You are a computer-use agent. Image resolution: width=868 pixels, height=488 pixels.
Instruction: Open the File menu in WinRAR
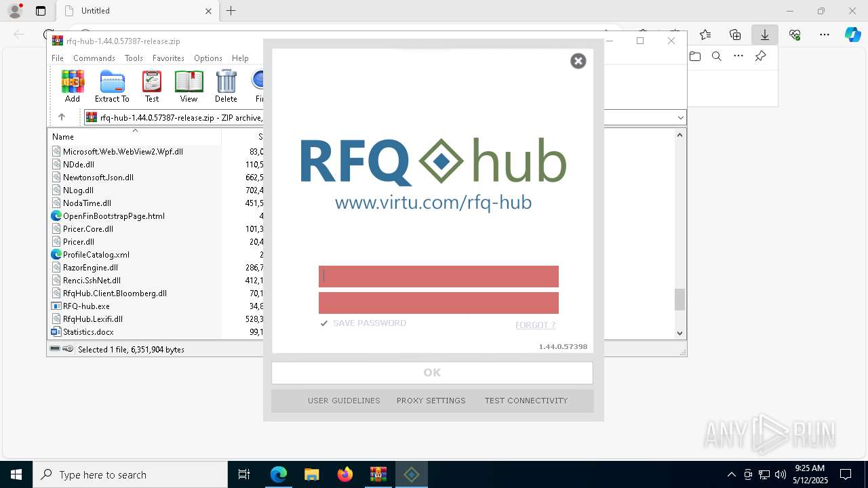58,58
